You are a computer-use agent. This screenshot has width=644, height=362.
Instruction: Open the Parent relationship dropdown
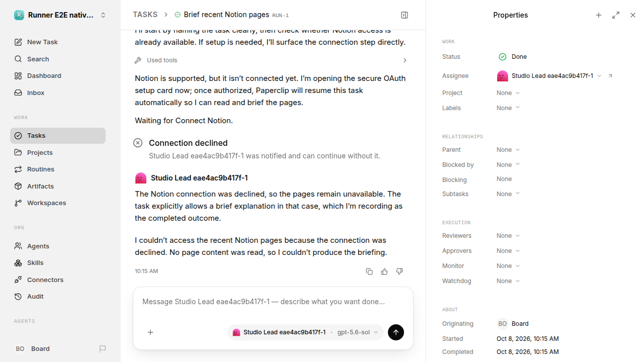click(x=508, y=150)
